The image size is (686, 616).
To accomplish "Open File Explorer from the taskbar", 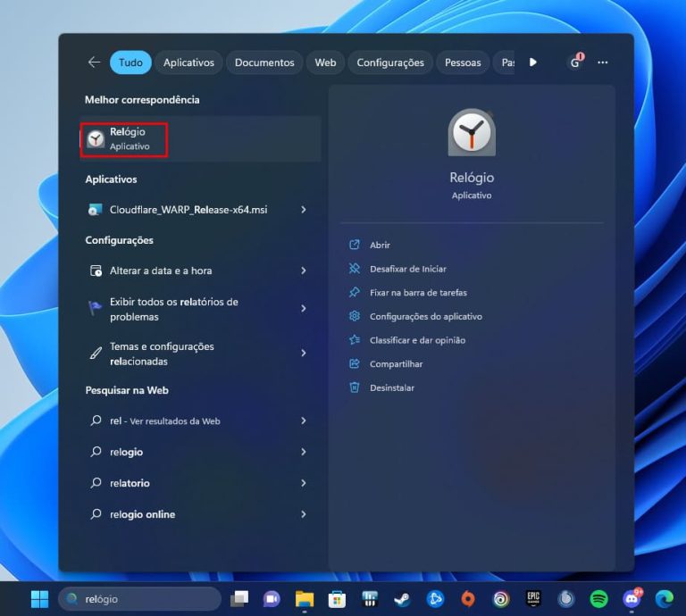I will point(305,599).
